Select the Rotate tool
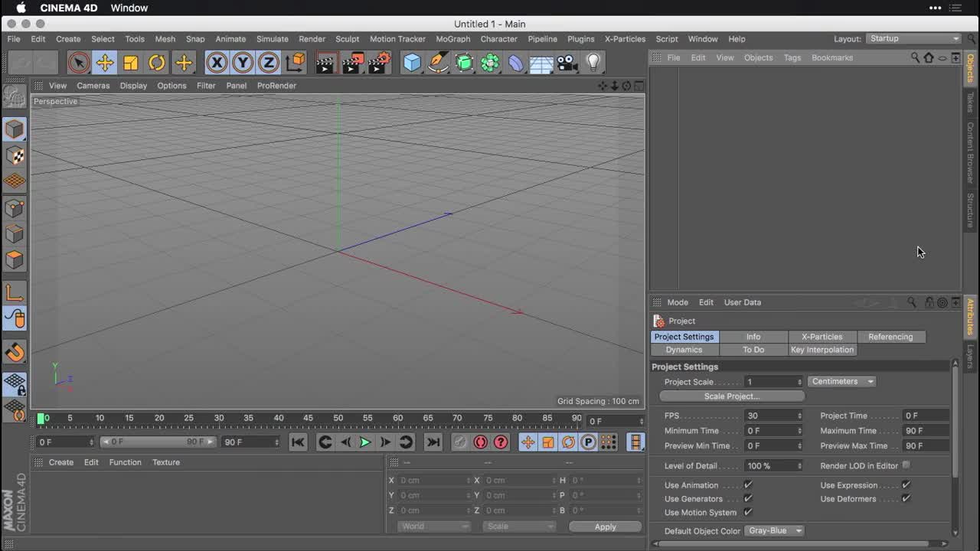Viewport: 980px width, 551px height. click(158, 62)
